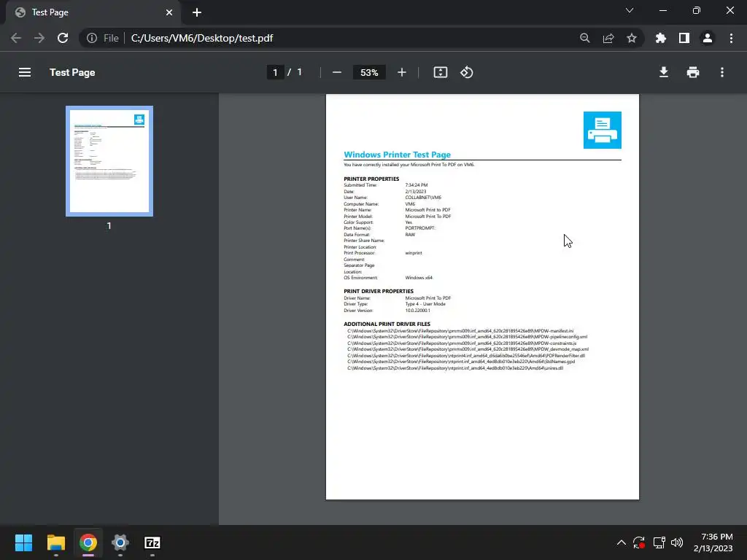This screenshot has height=560, width=747.
Task: Open a new browser tab
Action: tap(197, 12)
